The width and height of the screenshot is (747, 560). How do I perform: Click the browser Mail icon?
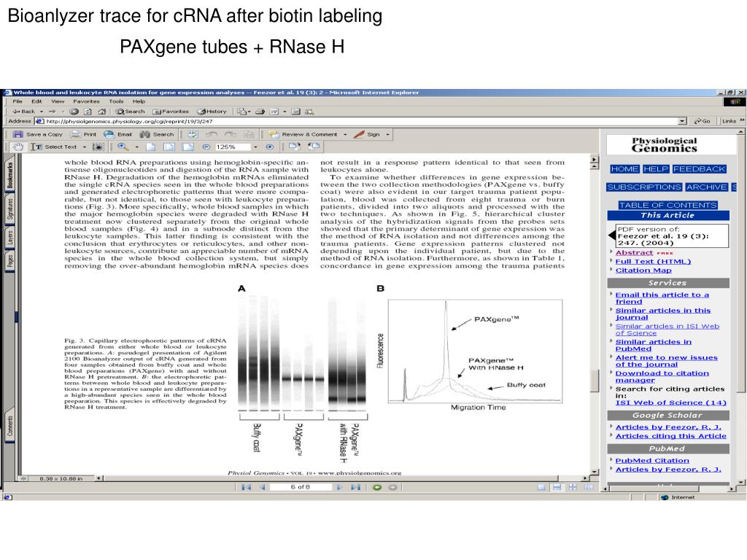click(x=242, y=112)
